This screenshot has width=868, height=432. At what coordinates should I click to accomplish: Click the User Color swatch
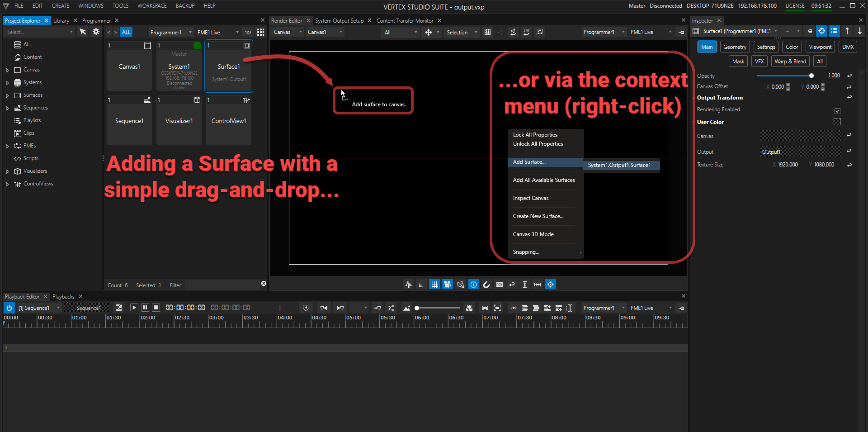pyautogui.click(x=837, y=122)
